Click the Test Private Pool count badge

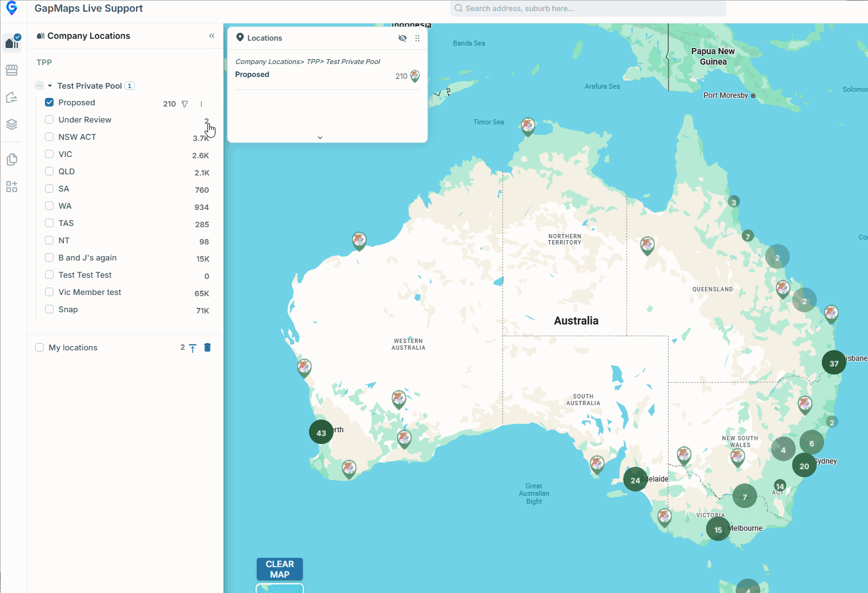[x=130, y=86]
